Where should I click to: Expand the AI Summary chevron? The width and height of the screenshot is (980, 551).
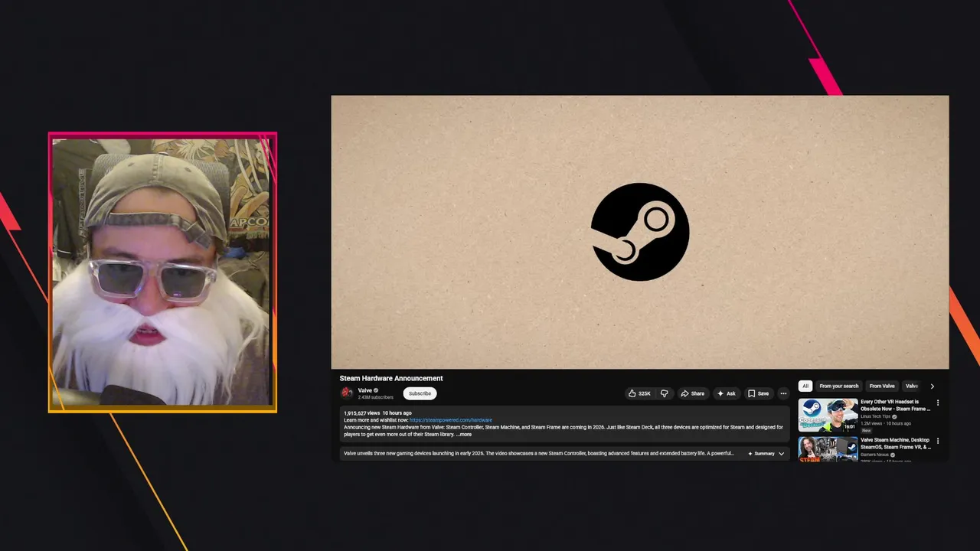point(781,454)
